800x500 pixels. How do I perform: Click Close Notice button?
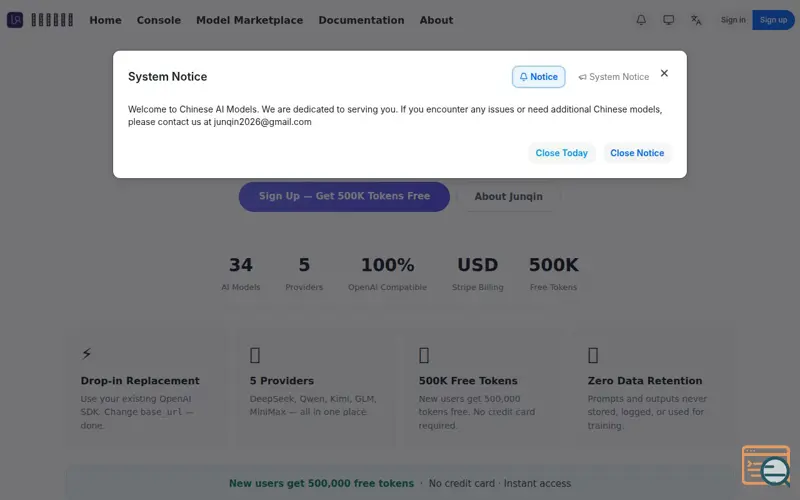pyautogui.click(x=637, y=153)
